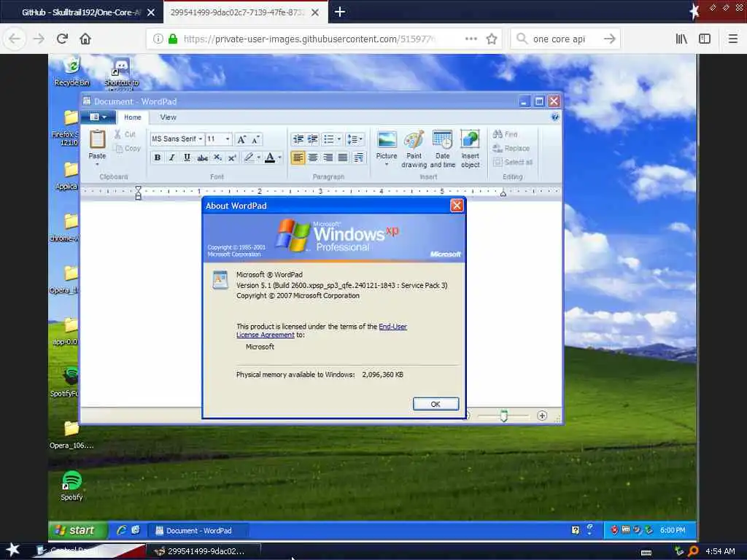Click the Paste icon in WordPad ribbon
The width and height of the screenshot is (747, 560).
(97, 139)
